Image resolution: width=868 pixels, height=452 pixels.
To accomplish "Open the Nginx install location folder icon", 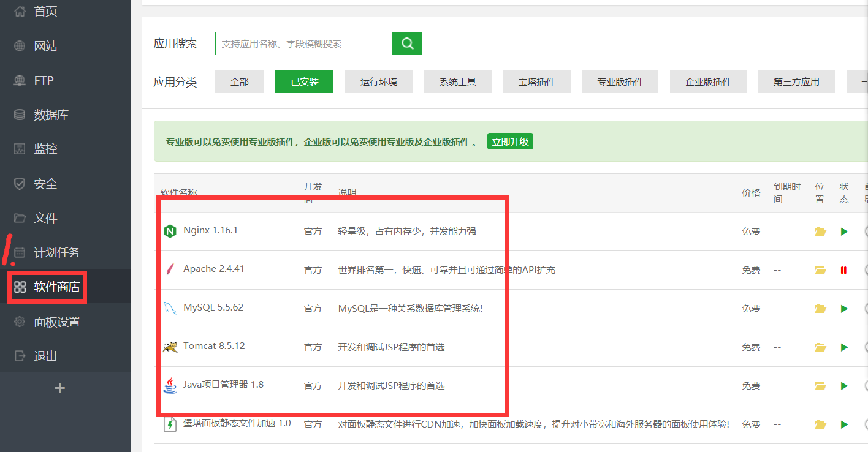I will pos(820,231).
